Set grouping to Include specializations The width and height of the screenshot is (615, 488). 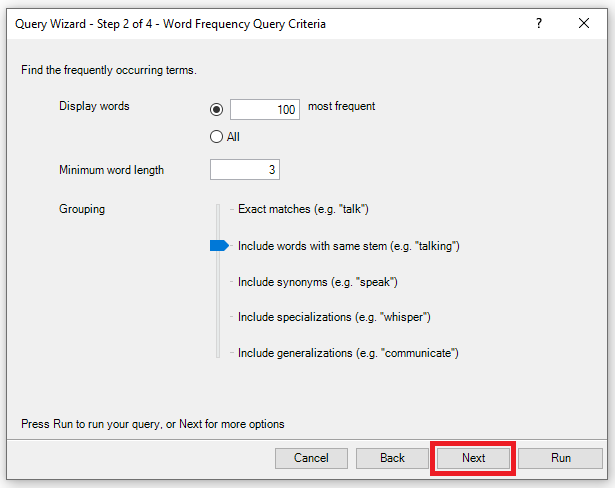click(x=334, y=317)
